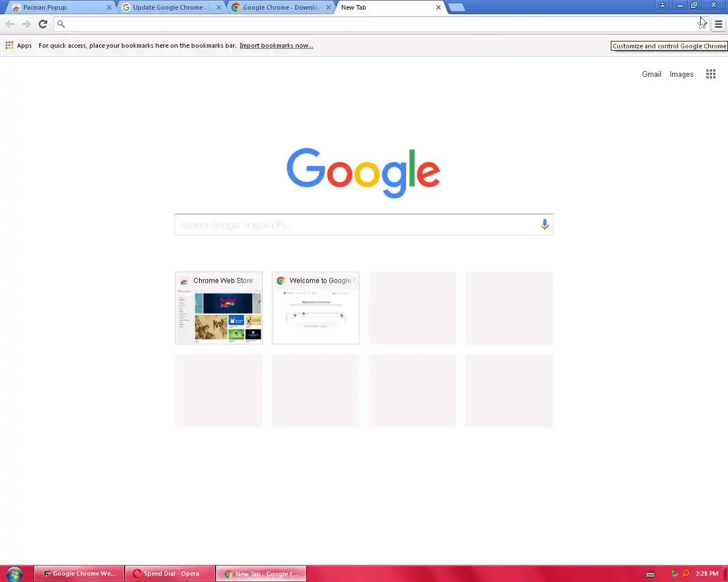
Task: Click the new tab button
Action: [456, 7]
